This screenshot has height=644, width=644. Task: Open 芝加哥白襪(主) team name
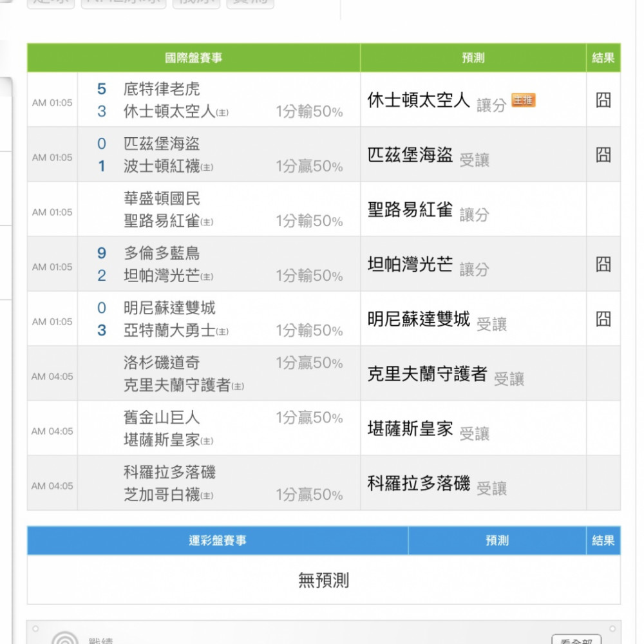[168, 495]
